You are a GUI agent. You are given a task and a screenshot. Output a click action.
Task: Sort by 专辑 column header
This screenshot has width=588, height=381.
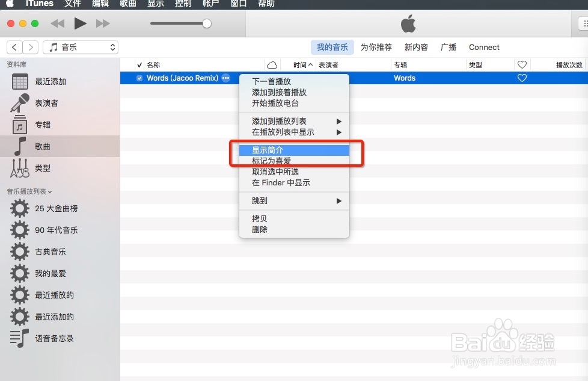click(429, 65)
